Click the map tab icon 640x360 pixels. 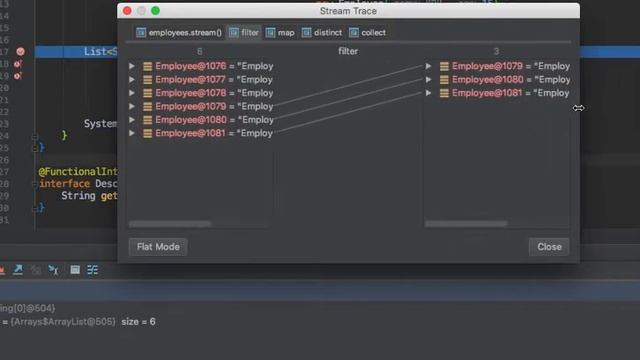click(x=270, y=33)
